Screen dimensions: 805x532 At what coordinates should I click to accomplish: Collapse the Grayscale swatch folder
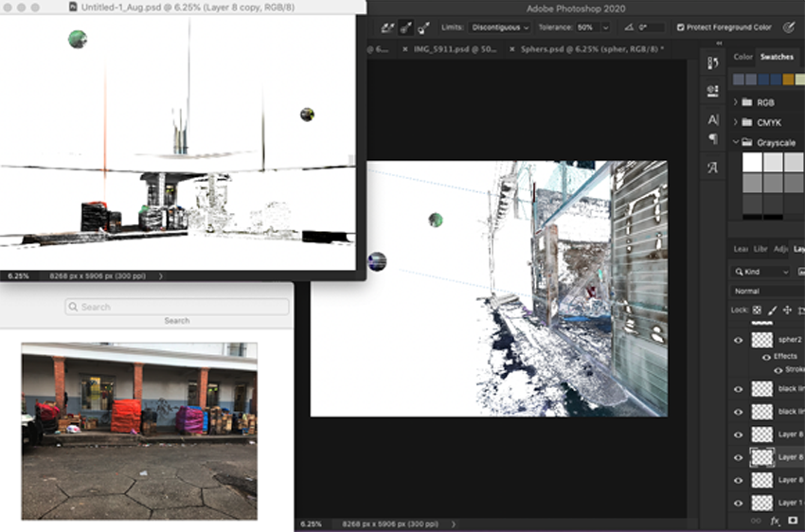(736, 143)
